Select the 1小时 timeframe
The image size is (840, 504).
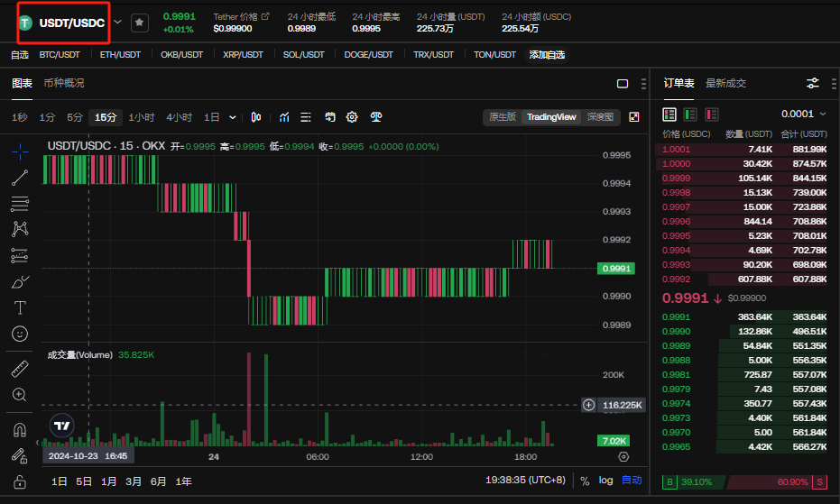click(x=142, y=117)
